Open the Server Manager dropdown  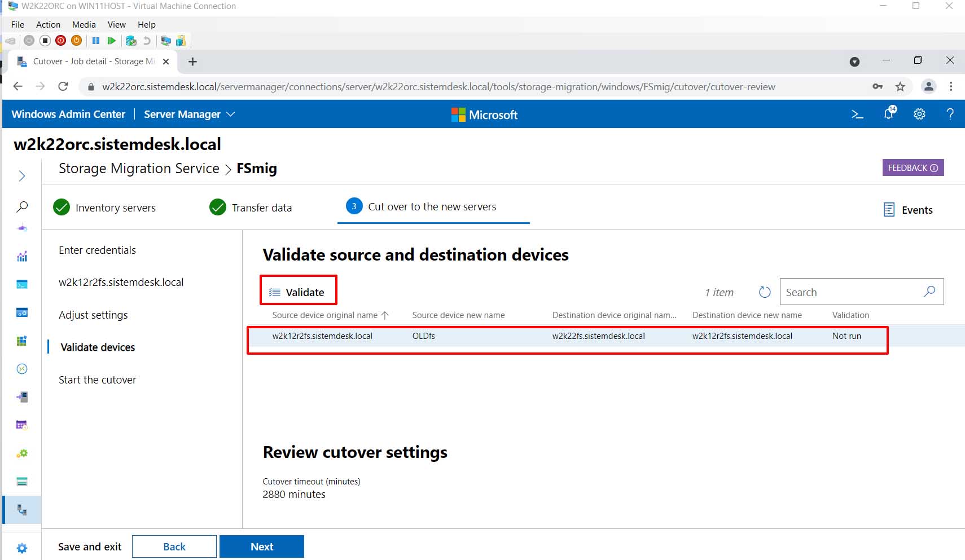point(189,114)
